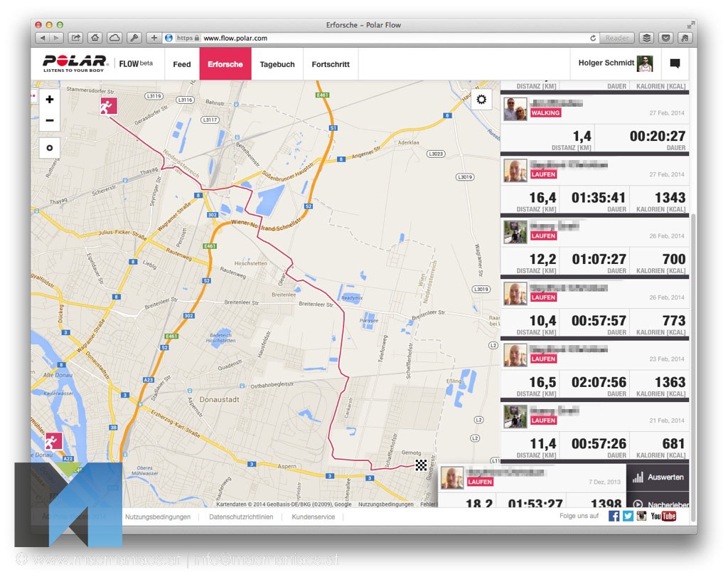This screenshot has height=577, width=728.
Task: Open Polar Facebook page
Action: (614, 516)
